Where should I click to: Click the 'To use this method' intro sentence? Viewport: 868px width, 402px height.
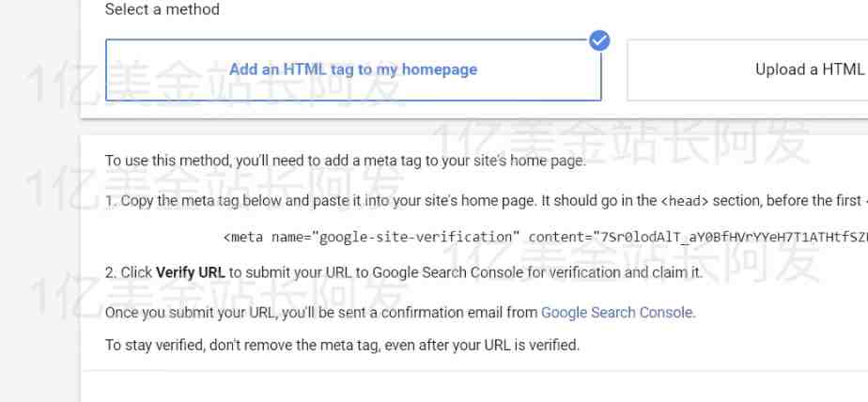tap(346, 162)
